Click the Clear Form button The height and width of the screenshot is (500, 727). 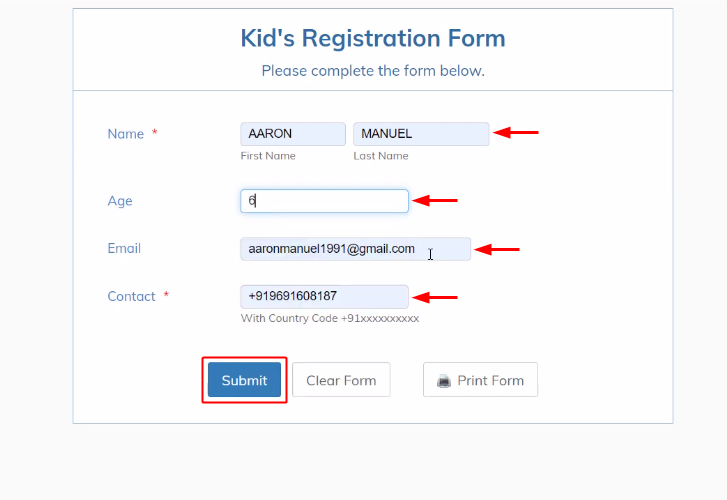(341, 380)
